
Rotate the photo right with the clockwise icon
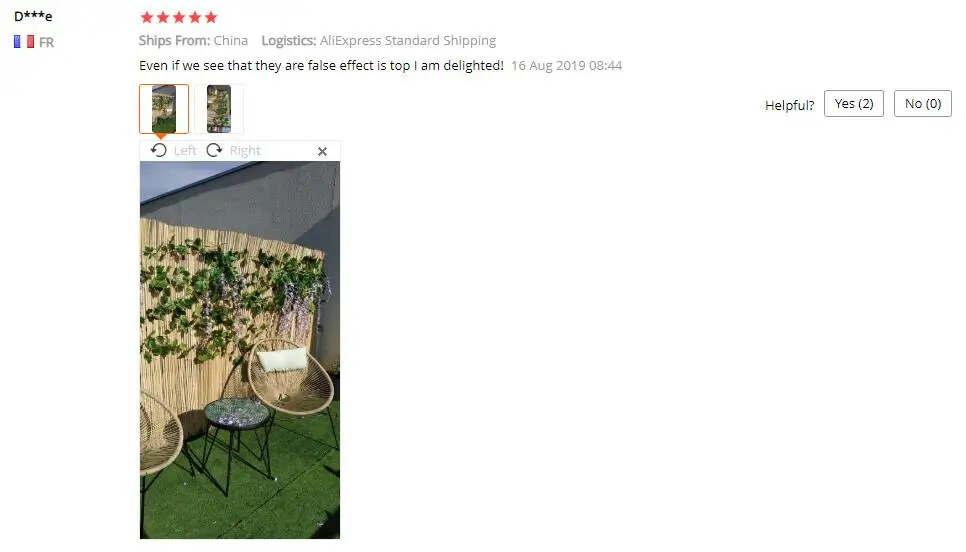click(214, 150)
